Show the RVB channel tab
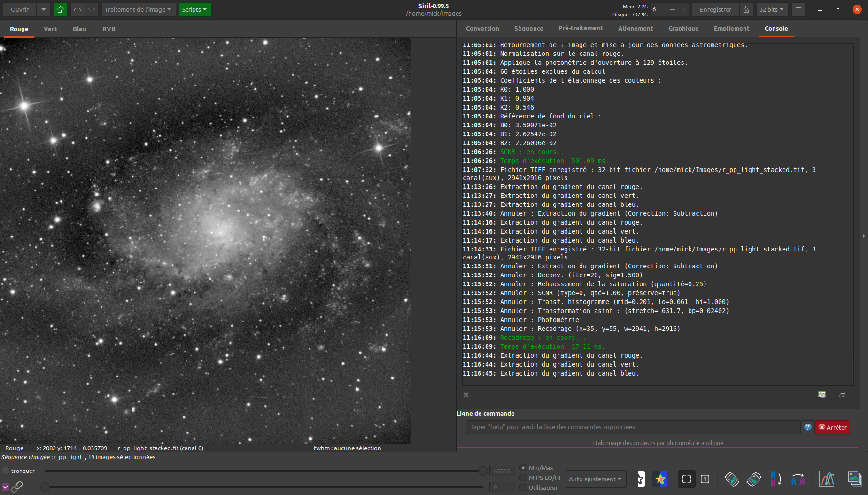Viewport: 868px width, 495px height. tap(108, 29)
